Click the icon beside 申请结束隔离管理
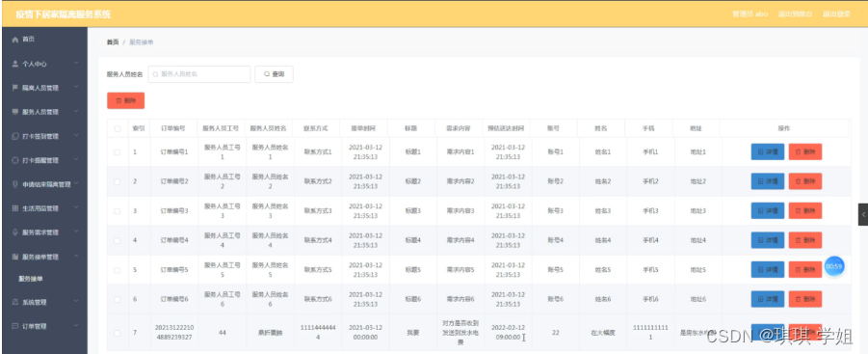868x354 pixels. 15,184
